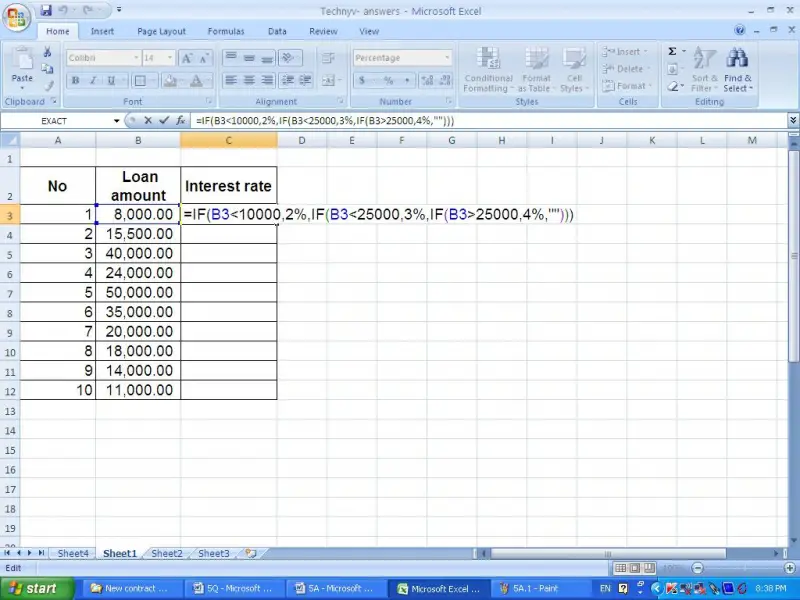Click the Paste clipboard icon
This screenshot has height=600, width=800.
21,59
